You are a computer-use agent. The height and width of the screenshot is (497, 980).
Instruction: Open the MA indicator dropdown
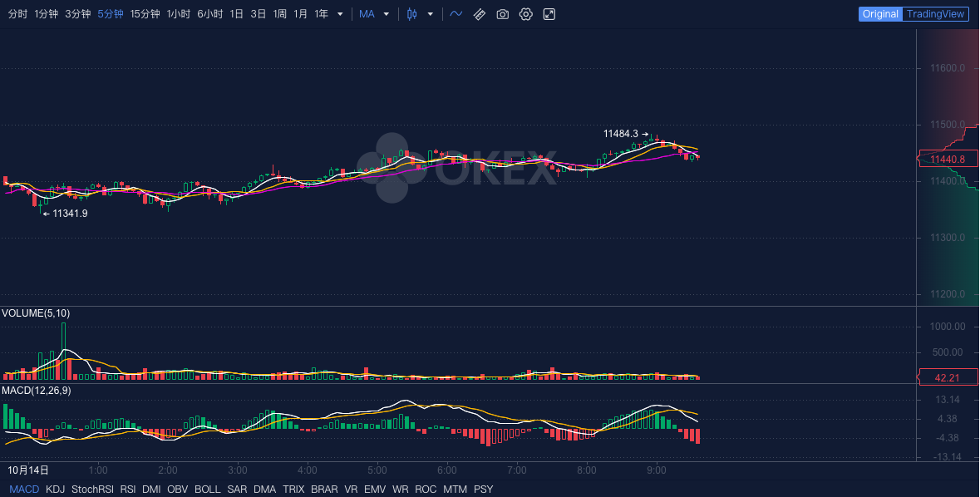(374, 14)
